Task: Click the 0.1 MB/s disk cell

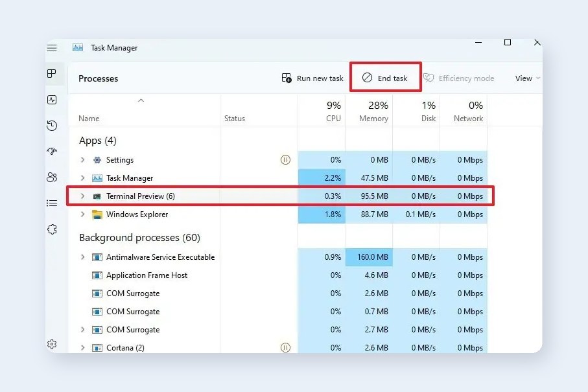Action: point(416,214)
